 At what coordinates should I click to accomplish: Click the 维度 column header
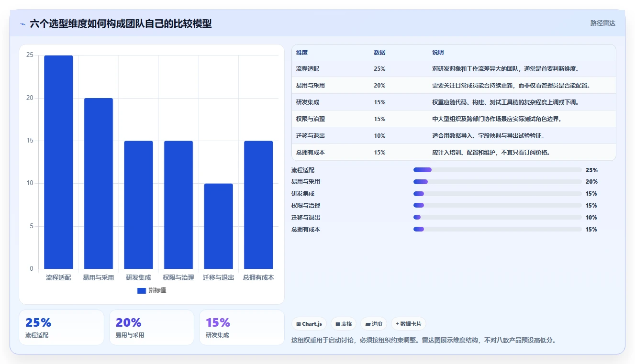coord(302,52)
